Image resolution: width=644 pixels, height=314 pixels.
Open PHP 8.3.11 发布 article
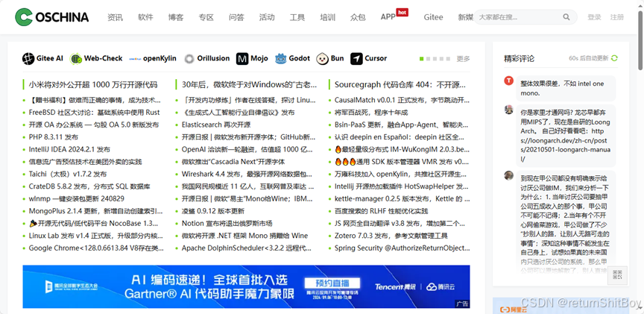pos(54,136)
